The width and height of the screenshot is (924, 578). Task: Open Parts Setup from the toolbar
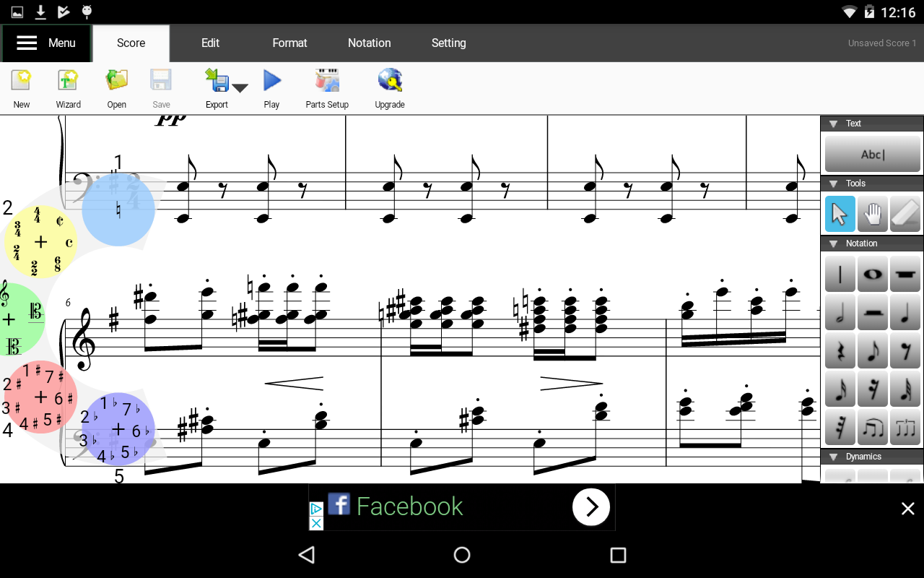point(326,80)
